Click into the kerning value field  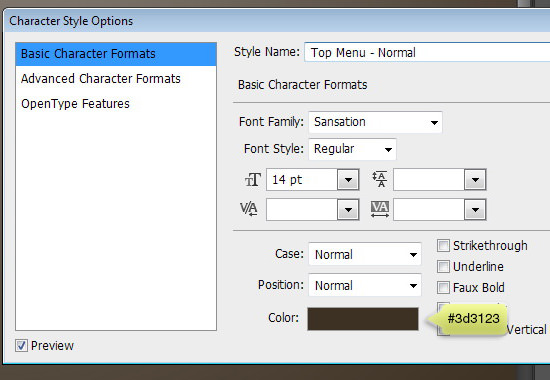tap(302, 209)
